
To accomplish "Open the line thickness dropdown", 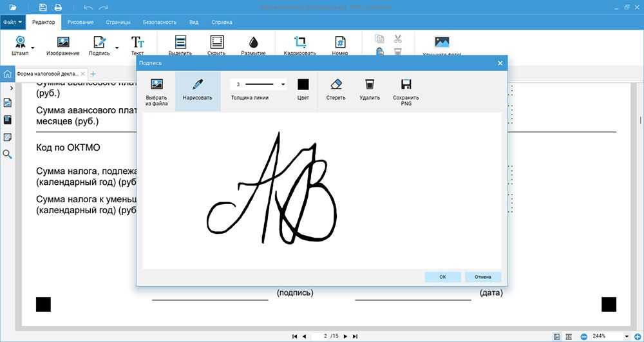I will coord(283,84).
